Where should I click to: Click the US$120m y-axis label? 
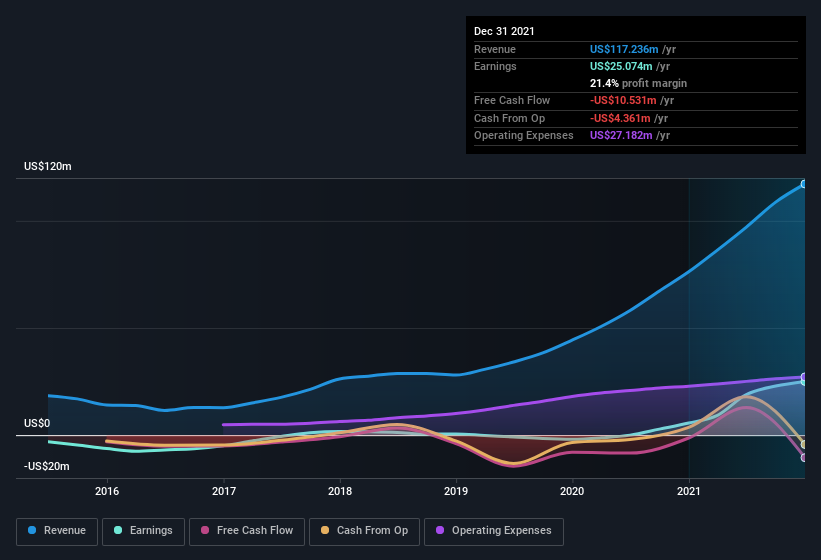pyautogui.click(x=48, y=166)
